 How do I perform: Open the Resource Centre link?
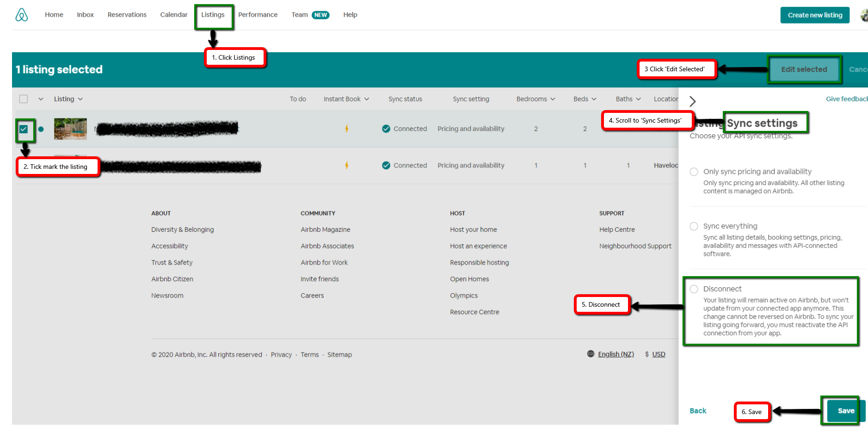click(x=474, y=312)
